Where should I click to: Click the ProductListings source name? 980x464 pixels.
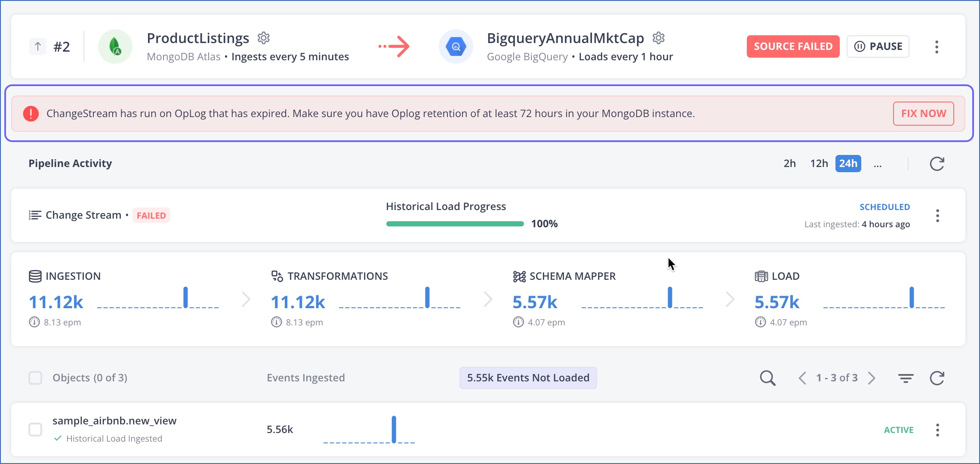[x=198, y=38]
